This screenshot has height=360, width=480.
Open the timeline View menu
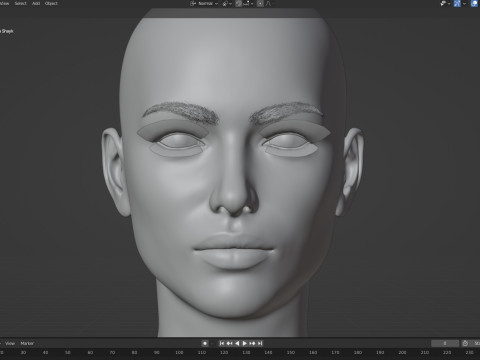point(10,343)
